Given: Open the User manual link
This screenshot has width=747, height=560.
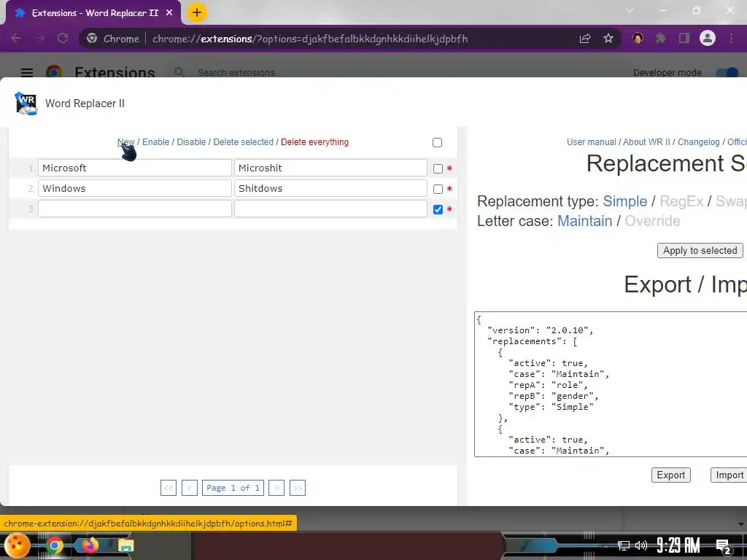Looking at the screenshot, I should click(x=591, y=142).
